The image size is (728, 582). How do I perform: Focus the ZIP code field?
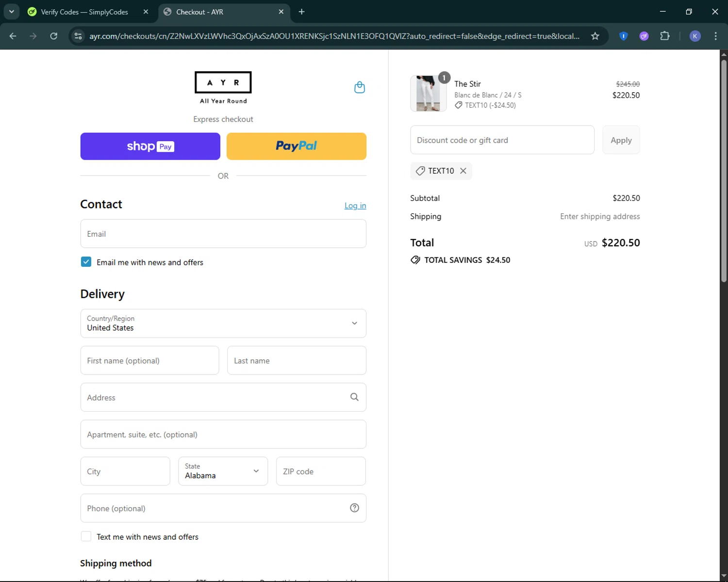pos(321,471)
